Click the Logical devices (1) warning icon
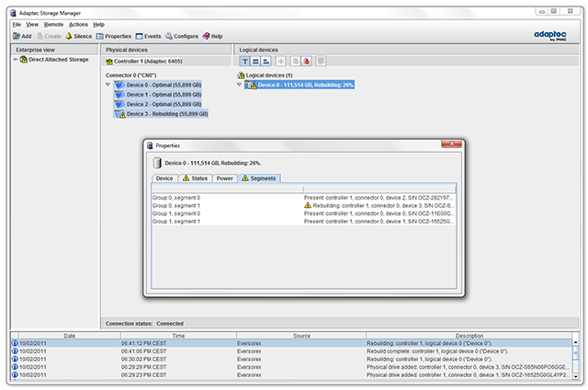Screen dimensions: 588x390 click(241, 75)
